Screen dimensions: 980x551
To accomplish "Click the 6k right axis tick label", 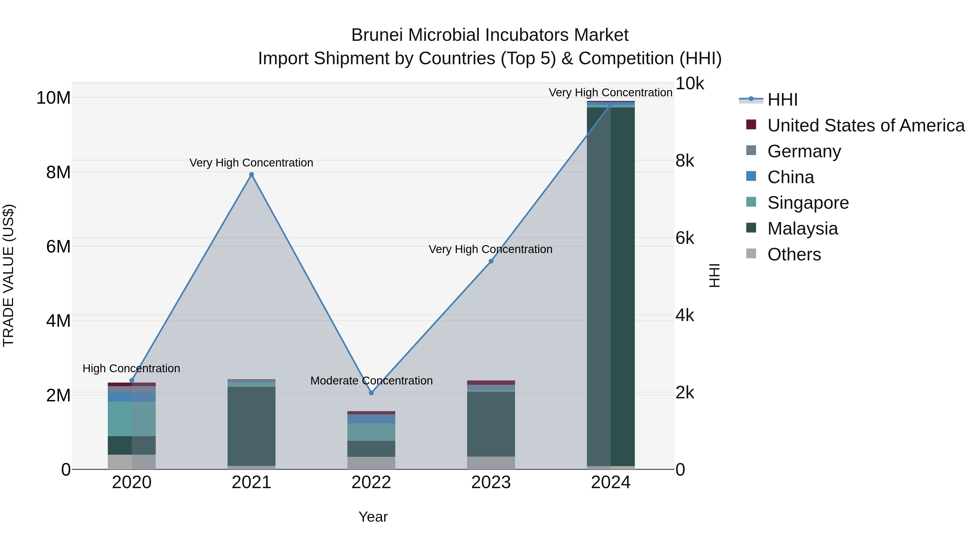I will (x=685, y=238).
